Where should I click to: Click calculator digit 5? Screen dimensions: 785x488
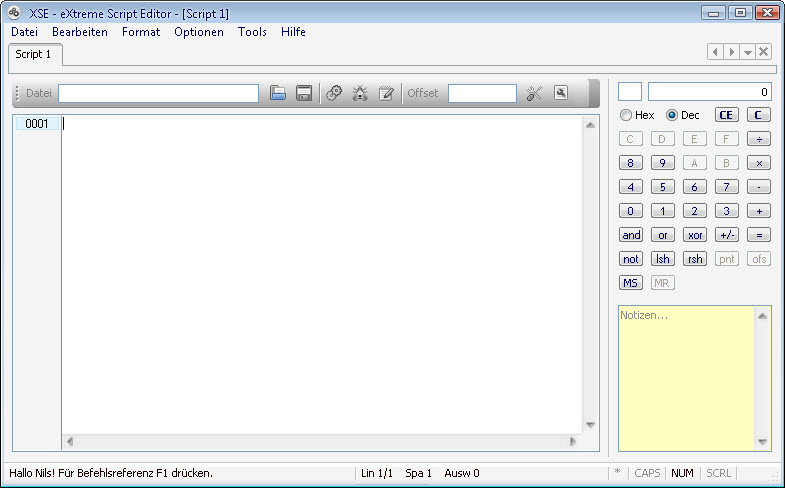click(662, 187)
